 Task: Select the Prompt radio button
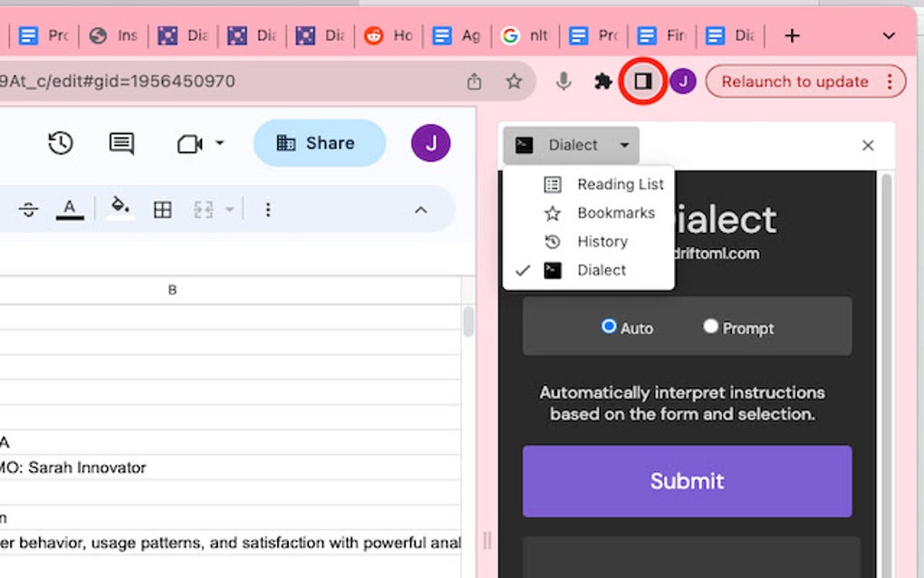point(712,327)
